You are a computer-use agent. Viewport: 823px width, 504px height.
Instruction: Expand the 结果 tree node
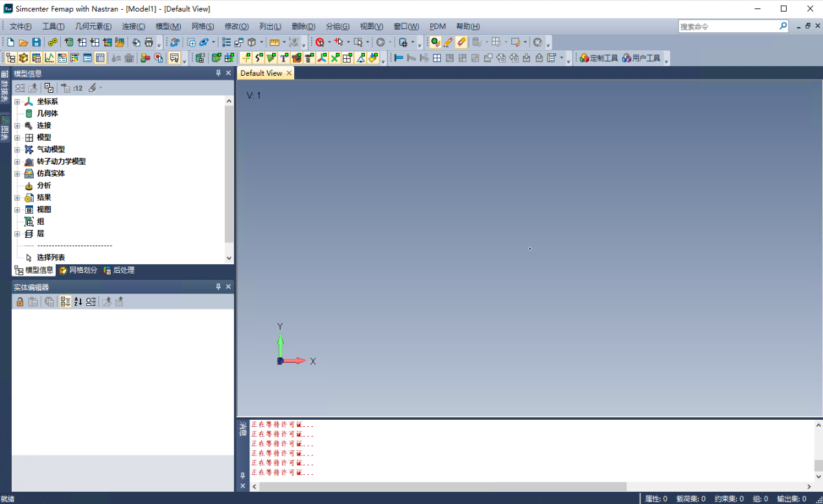pyautogui.click(x=17, y=198)
